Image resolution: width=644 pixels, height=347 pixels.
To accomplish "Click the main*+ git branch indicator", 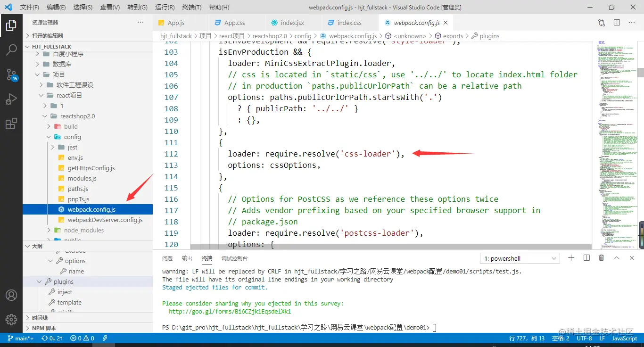I will [20, 338].
